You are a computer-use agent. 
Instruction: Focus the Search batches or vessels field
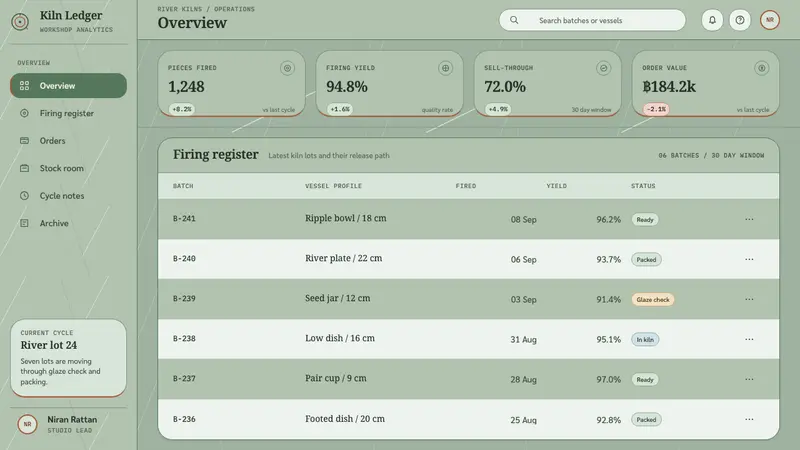coord(592,20)
